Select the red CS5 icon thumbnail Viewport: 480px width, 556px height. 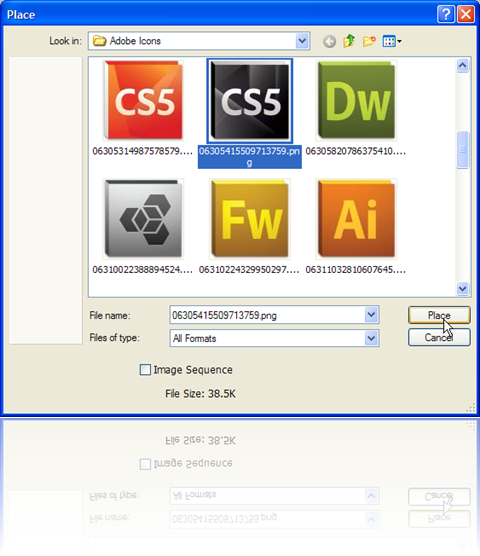[143, 100]
